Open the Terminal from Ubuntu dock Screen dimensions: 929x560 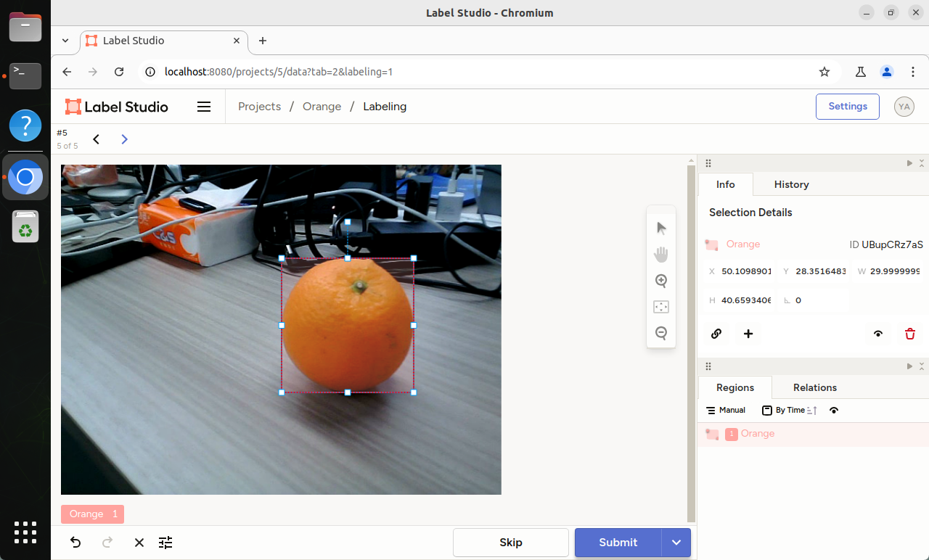[25, 75]
